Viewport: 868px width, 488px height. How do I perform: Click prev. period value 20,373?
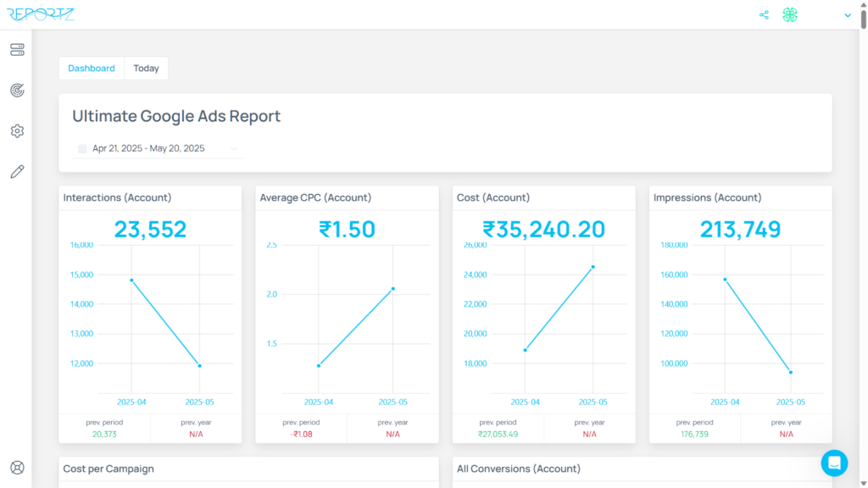point(104,435)
